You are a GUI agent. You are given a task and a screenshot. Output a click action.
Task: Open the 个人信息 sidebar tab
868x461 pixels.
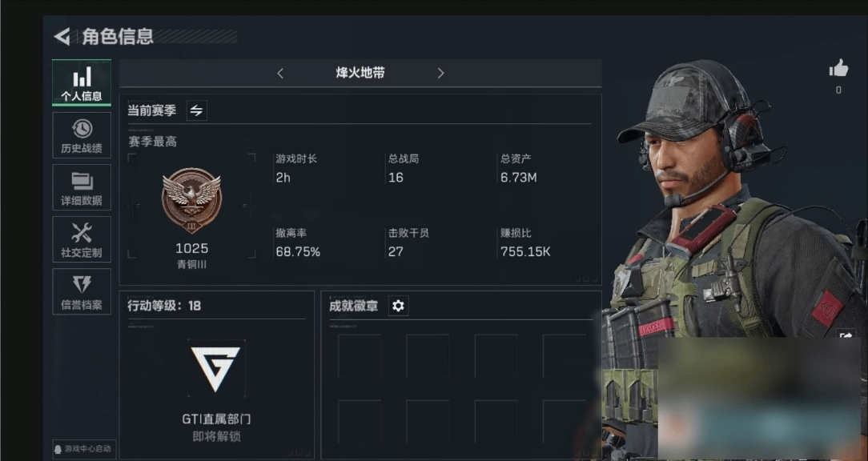pos(82,82)
